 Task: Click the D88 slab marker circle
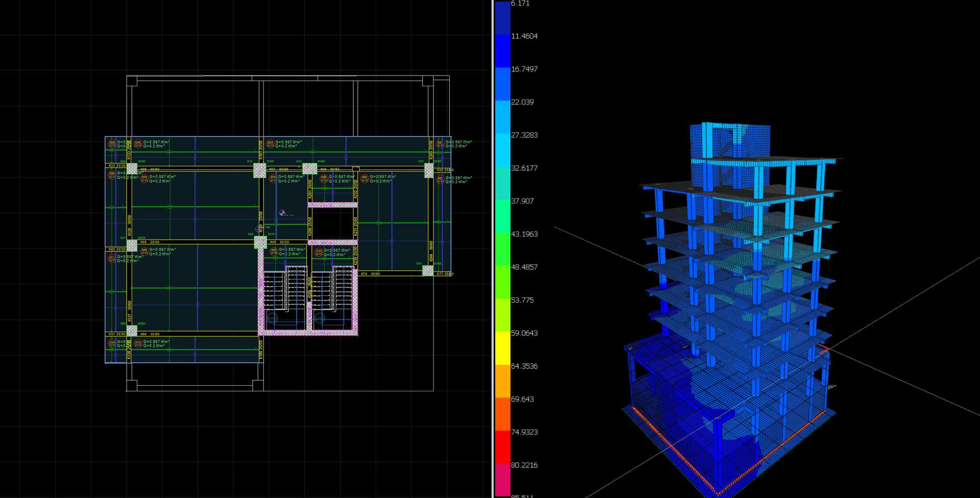point(144,252)
